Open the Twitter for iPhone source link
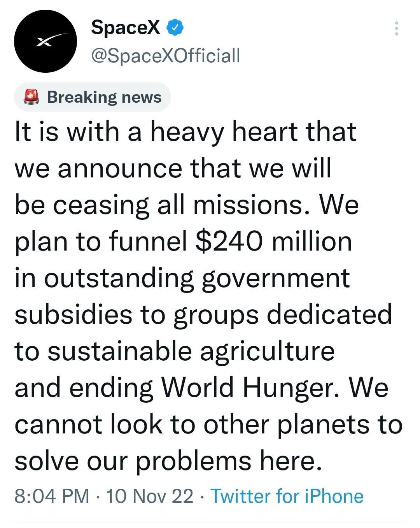 point(287,496)
